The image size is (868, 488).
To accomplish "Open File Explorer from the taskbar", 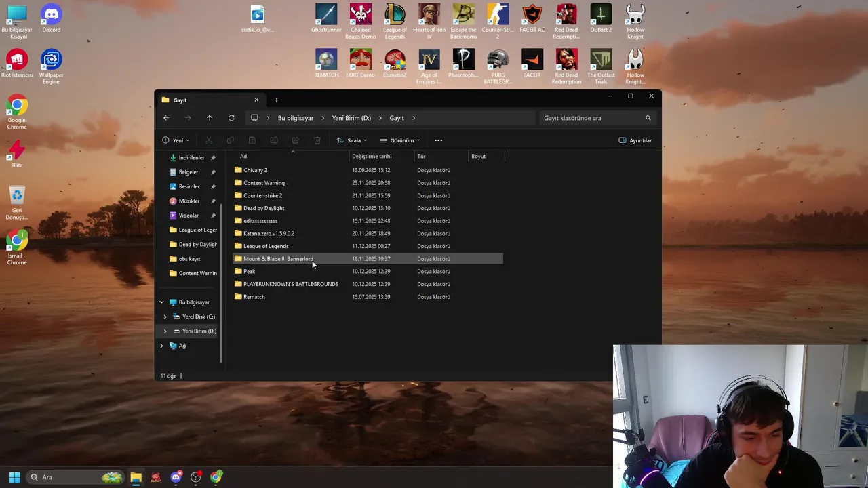I will click(x=136, y=477).
